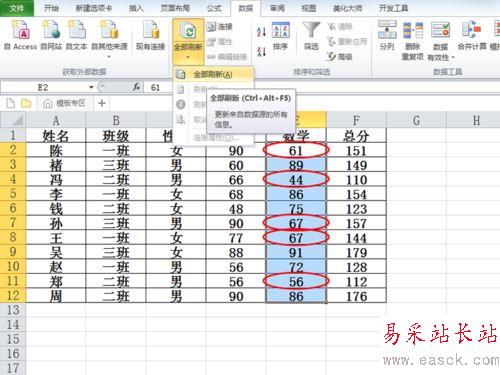
Task: Click the folder icon in the tab bar
Action: (x=26, y=103)
